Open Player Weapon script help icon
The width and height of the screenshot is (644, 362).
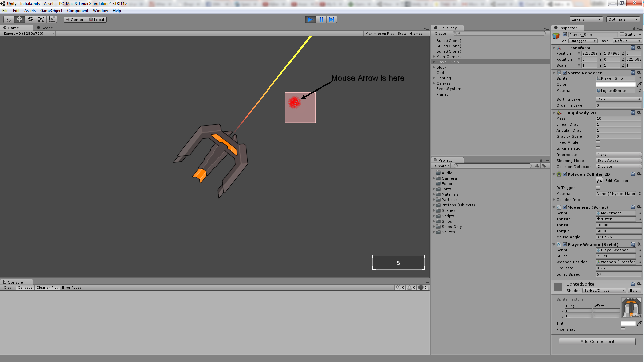point(633,244)
